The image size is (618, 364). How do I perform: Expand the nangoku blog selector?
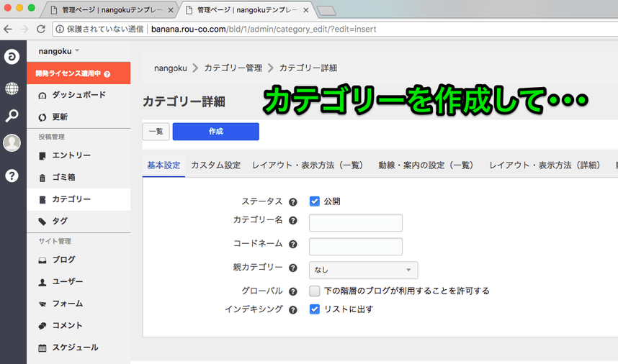(59, 51)
